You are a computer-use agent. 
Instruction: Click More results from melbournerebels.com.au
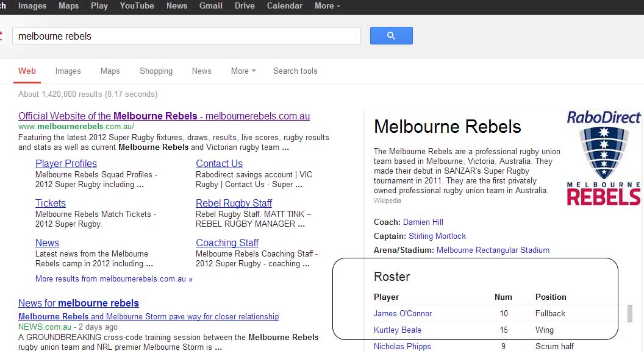(x=114, y=278)
